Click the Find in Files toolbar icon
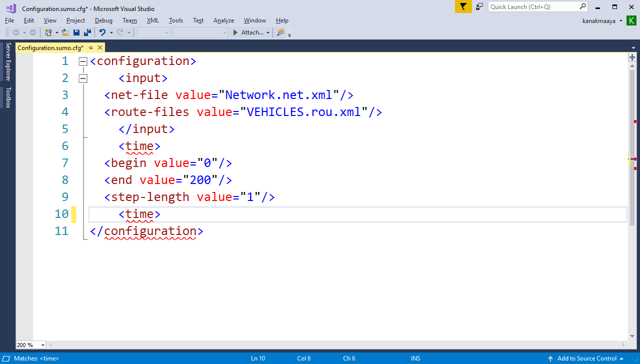The image size is (640, 364). coord(280,32)
